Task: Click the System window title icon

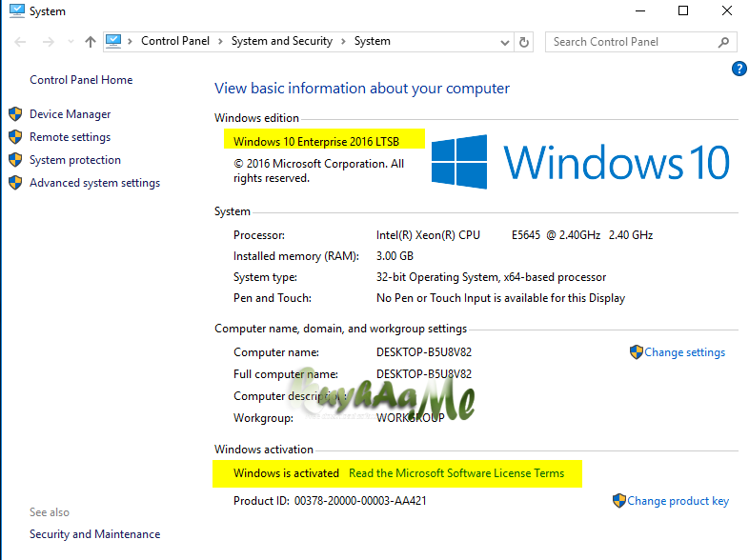Action: (17, 10)
